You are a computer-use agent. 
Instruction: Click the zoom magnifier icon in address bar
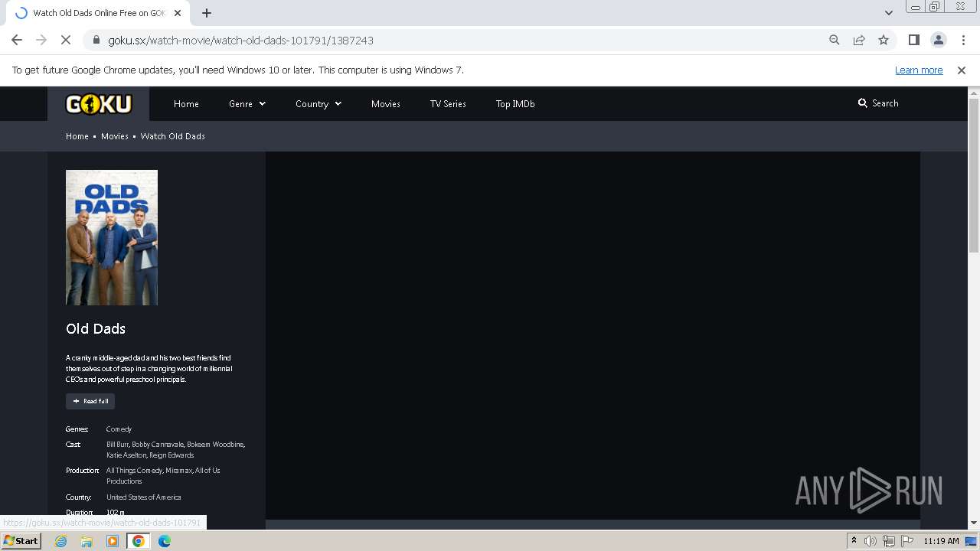(x=835, y=40)
